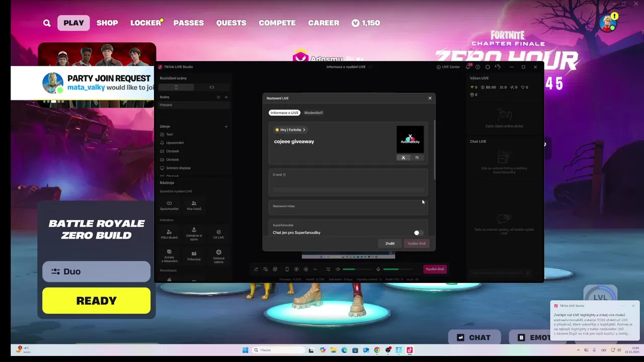Screen dimensions: 644x362
Task: Select the PLAY tab in Fortnite
Action: tap(73, 23)
